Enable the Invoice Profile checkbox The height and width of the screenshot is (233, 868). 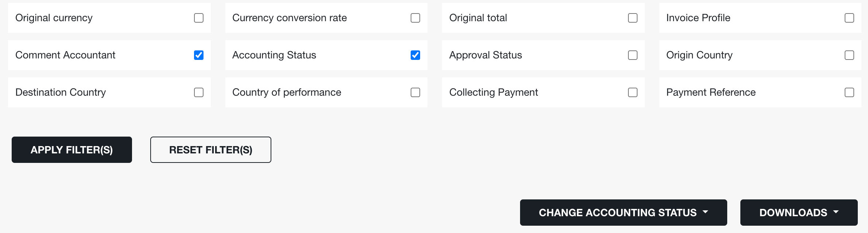point(849,18)
